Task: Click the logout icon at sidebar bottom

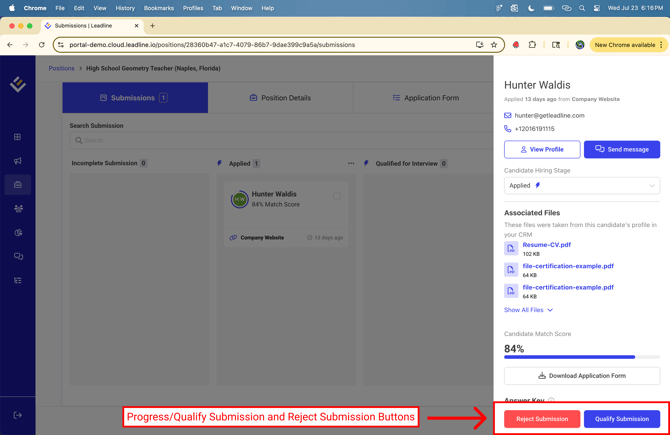Action: (18, 415)
